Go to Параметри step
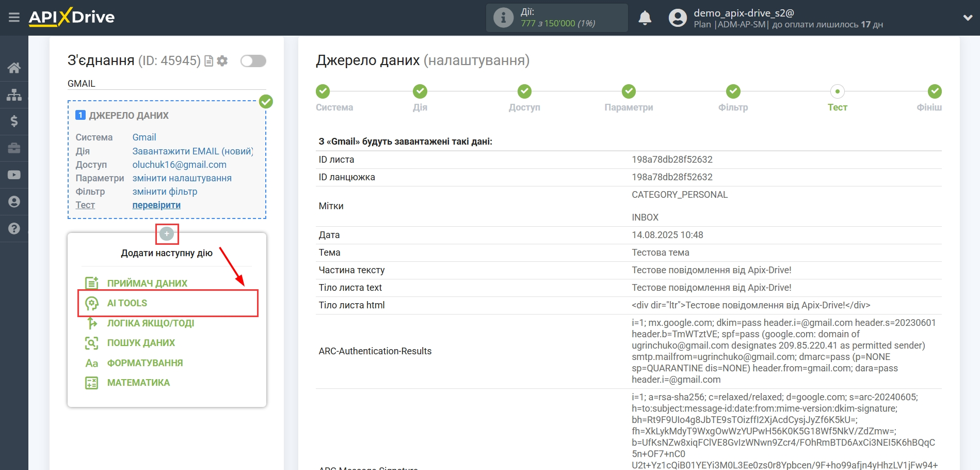This screenshot has width=980, height=470. pyautogui.click(x=629, y=91)
